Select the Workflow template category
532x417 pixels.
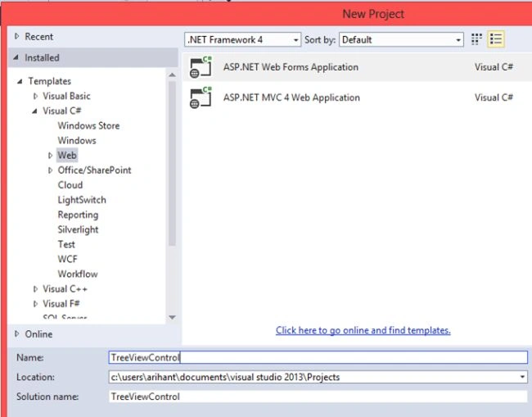(78, 274)
